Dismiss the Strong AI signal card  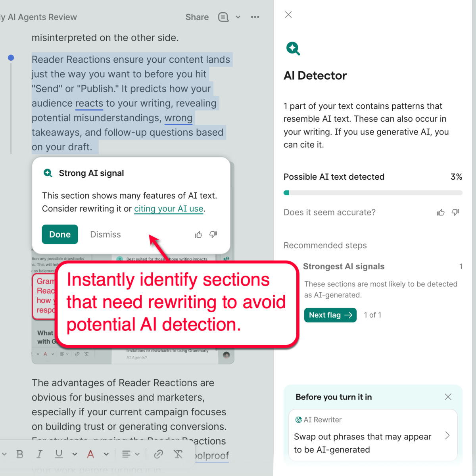pos(106,234)
